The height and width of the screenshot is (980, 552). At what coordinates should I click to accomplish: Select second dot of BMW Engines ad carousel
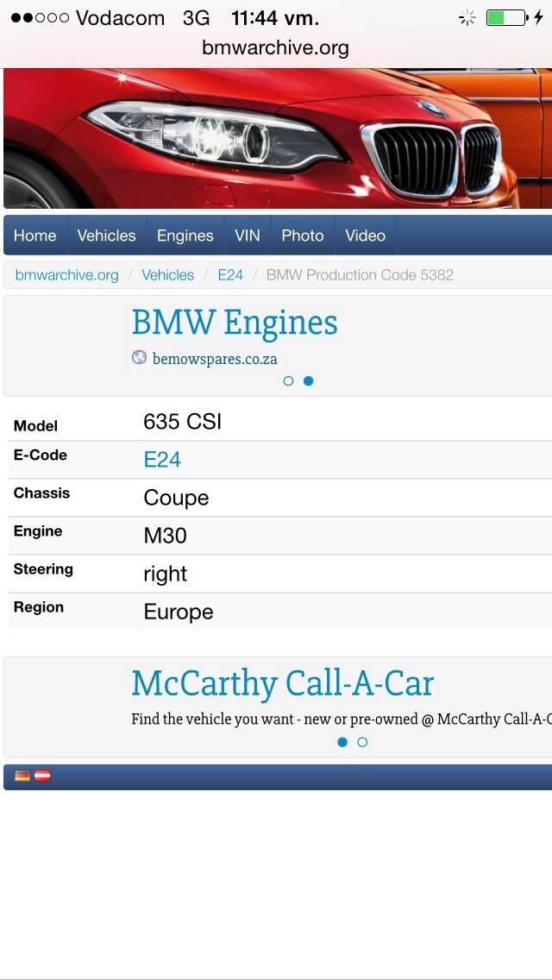click(x=308, y=380)
